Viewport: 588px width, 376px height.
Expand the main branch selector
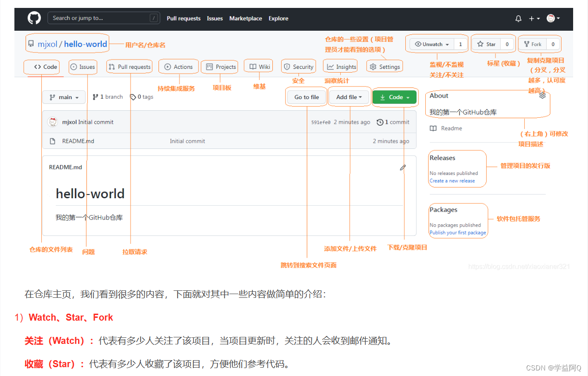[64, 97]
